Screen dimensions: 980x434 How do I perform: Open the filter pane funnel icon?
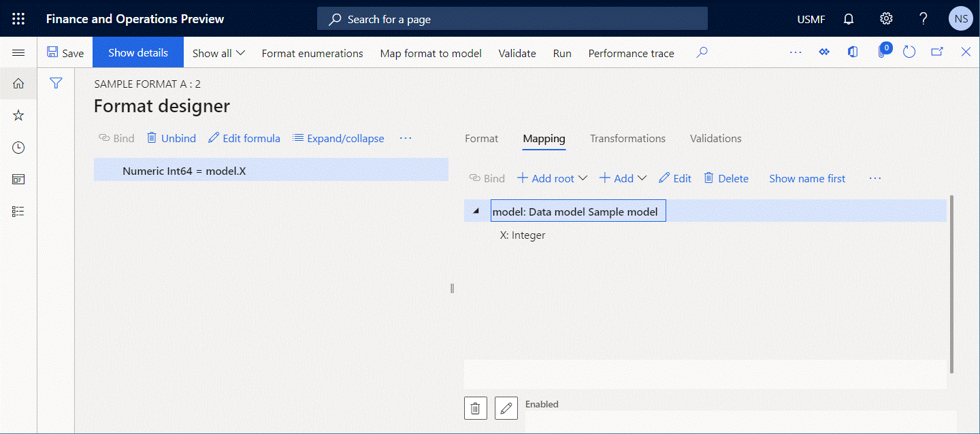pos(56,83)
